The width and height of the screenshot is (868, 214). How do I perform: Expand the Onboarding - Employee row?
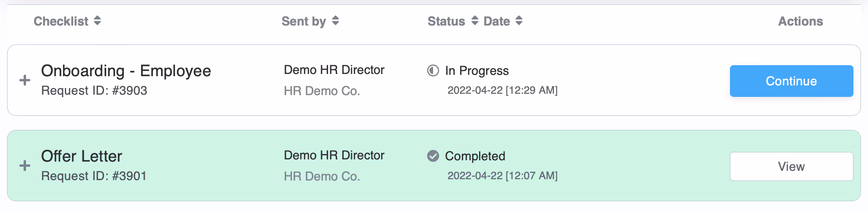point(25,80)
